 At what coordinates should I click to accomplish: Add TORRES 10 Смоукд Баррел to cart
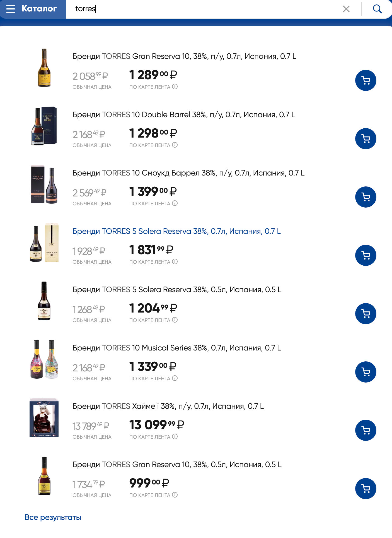tap(366, 197)
